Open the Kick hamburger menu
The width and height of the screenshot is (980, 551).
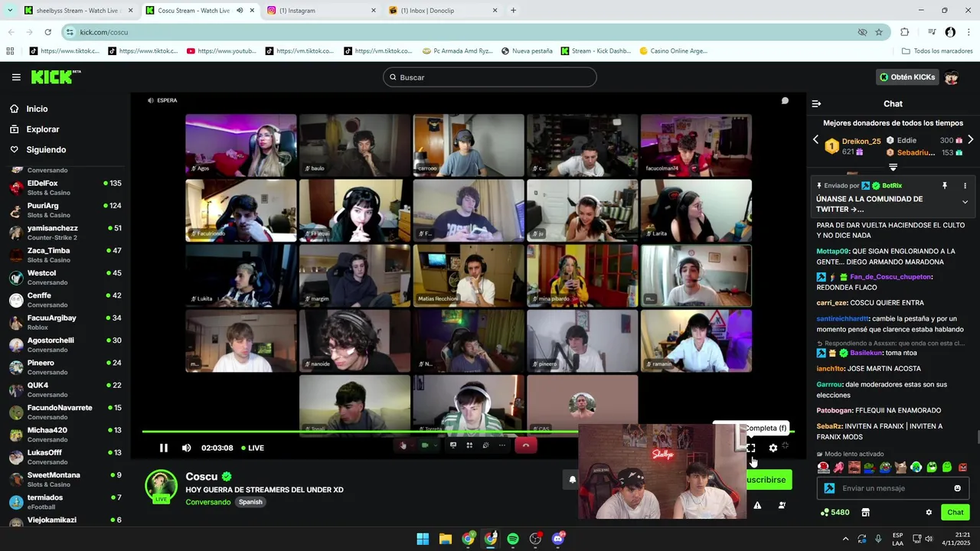coord(16,77)
